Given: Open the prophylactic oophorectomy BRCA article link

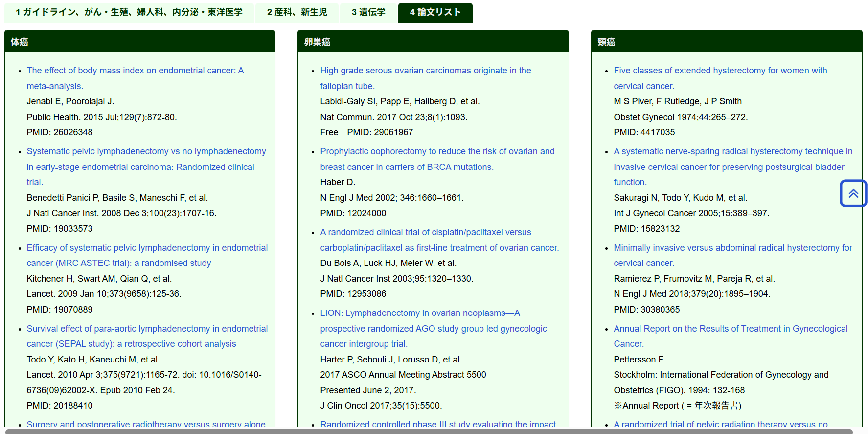Looking at the screenshot, I should tap(437, 151).
